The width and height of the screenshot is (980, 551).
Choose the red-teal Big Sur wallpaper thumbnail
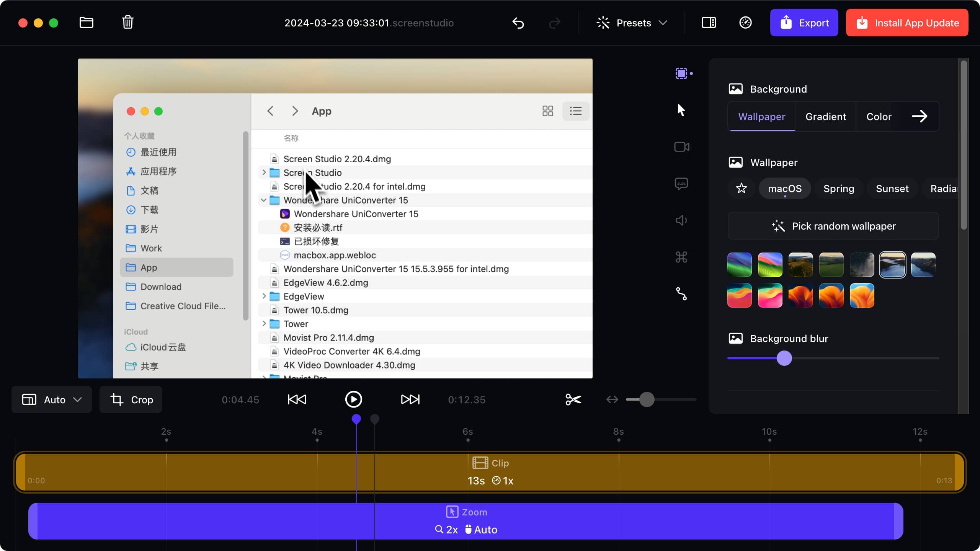point(739,295)
